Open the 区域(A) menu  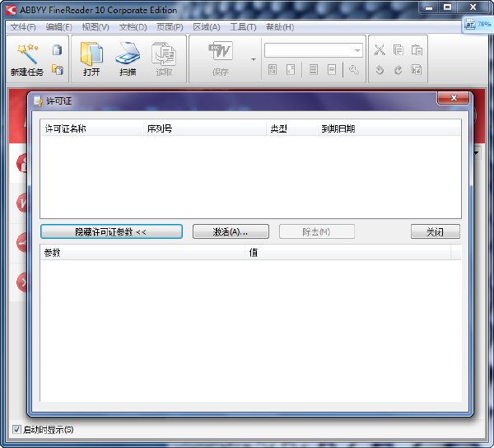click(207, 27)
